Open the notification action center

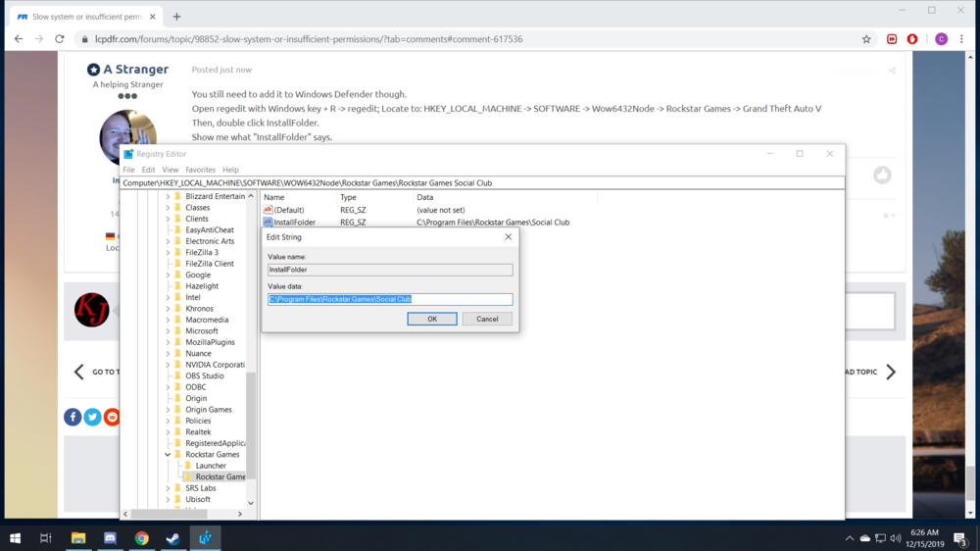[x=960, y=538]
